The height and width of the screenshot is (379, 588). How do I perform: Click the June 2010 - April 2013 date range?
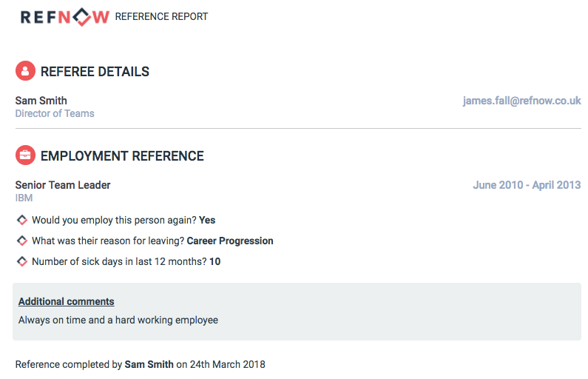[527, 185]
